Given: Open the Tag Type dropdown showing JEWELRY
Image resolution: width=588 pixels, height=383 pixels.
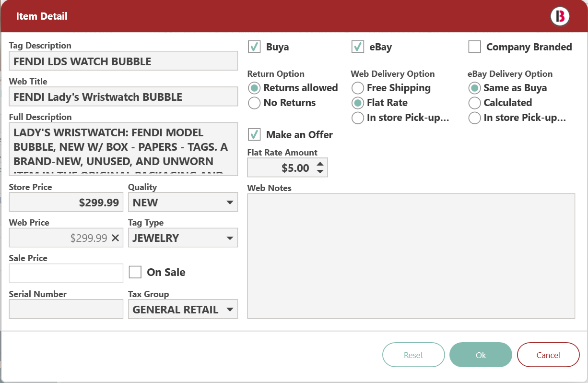Looking at the screenshot, I should [x=183, y=238].
